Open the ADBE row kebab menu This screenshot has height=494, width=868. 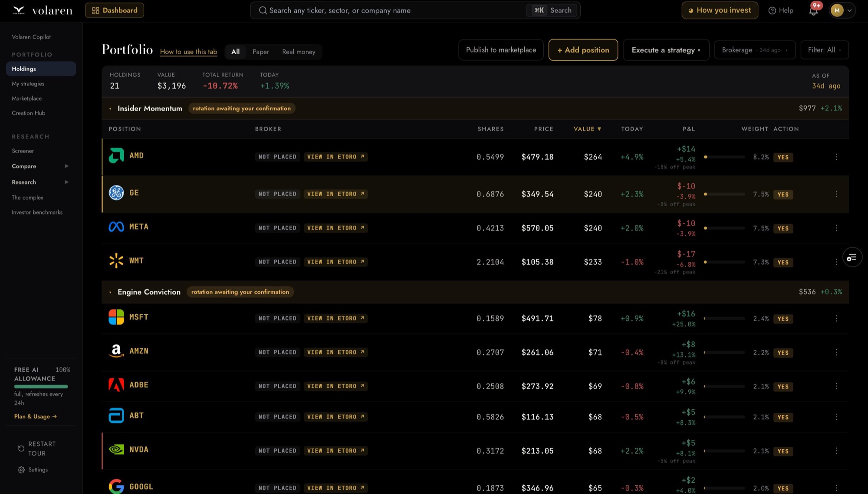tap(836, 386)
